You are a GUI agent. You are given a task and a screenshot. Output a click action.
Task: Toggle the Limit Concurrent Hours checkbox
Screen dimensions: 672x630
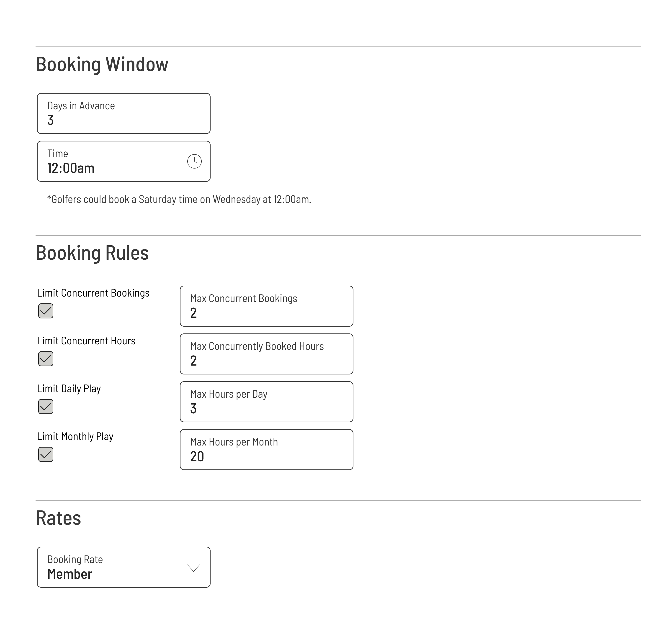coord(46,359)
